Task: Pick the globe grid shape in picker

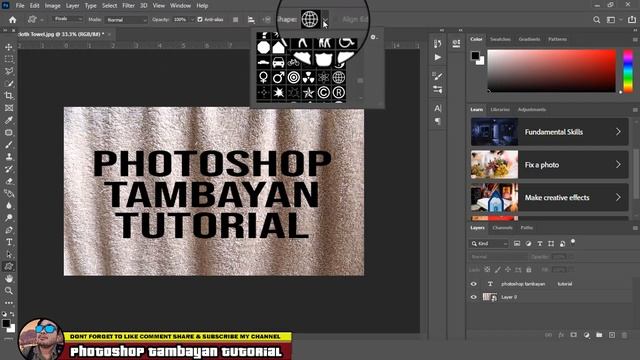Action: [x=339, y=78]
